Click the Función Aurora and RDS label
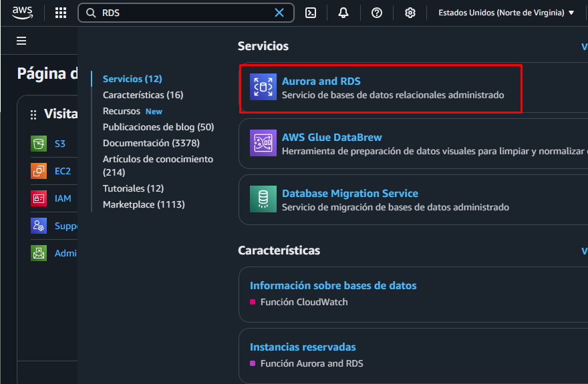 pyautogui.click(x=311, y=363)
